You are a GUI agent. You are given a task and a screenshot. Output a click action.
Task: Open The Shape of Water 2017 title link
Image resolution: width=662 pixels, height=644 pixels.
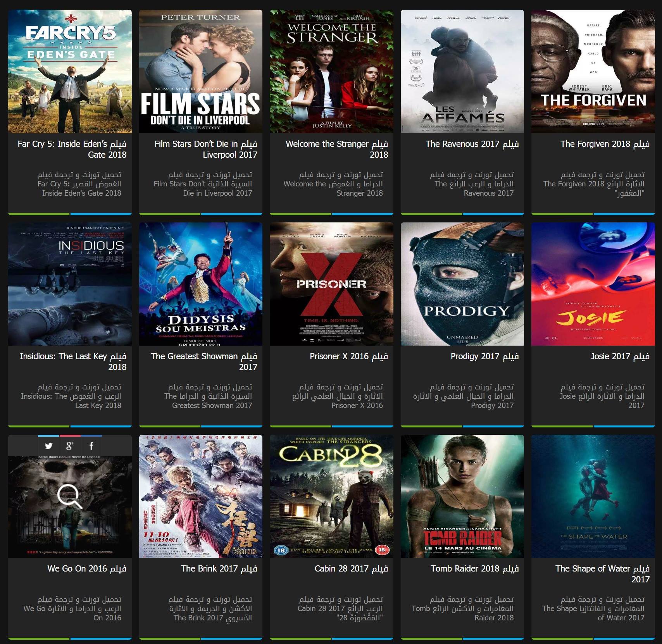pyautogui.click(x=602, y=574)
